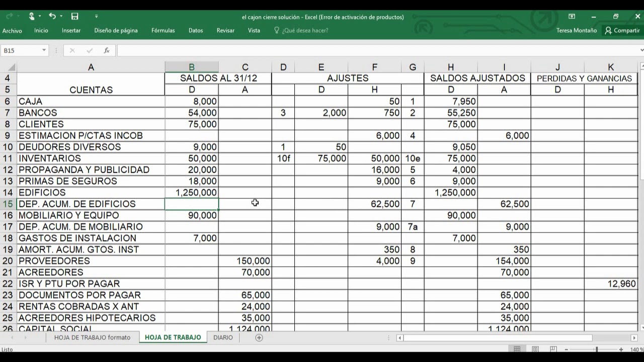Viewport: 644px width, 362px height.
Task: Click horizontal scrollbar left arrow
Action: tap(399, 338)
